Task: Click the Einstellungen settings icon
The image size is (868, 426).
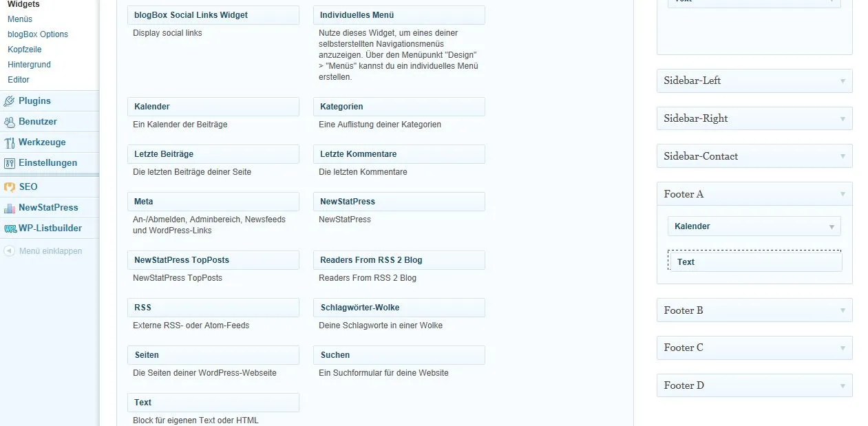Action: (x=9, y=163)
